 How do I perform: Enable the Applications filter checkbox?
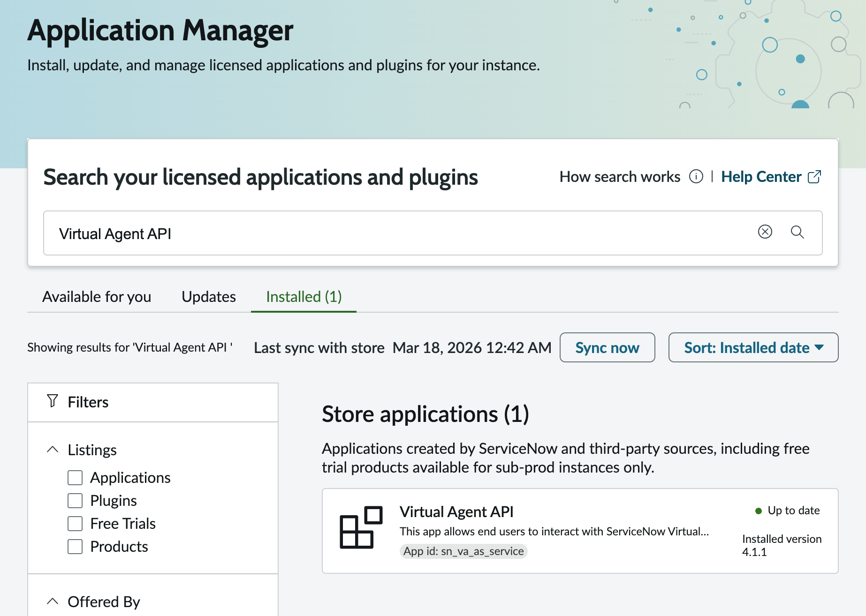coord(75,478)
